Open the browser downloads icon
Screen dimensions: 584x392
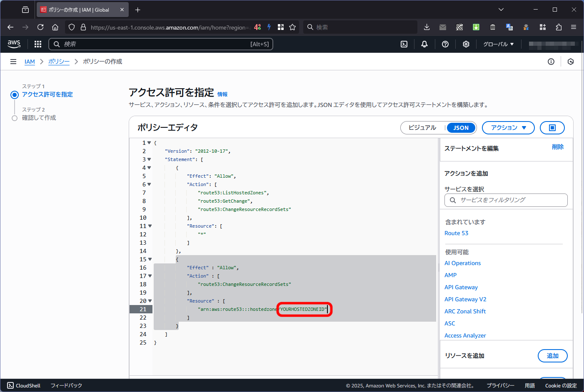[427, 27]
